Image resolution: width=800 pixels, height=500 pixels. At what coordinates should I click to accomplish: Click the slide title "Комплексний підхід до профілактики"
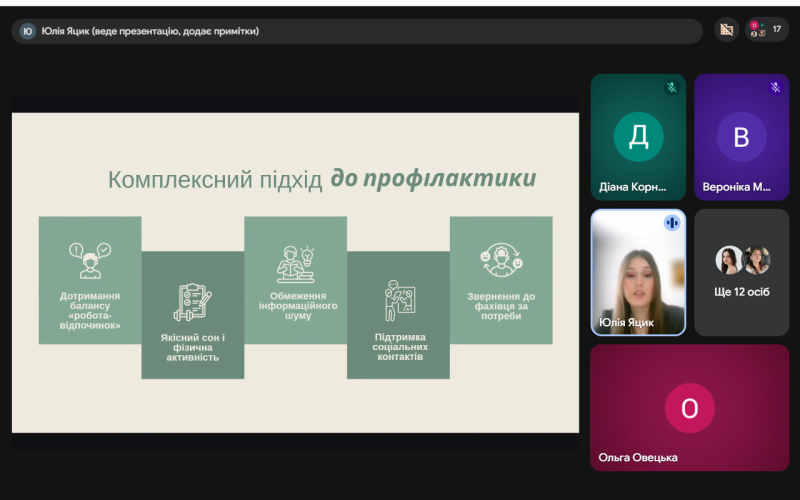pos(322,180)
